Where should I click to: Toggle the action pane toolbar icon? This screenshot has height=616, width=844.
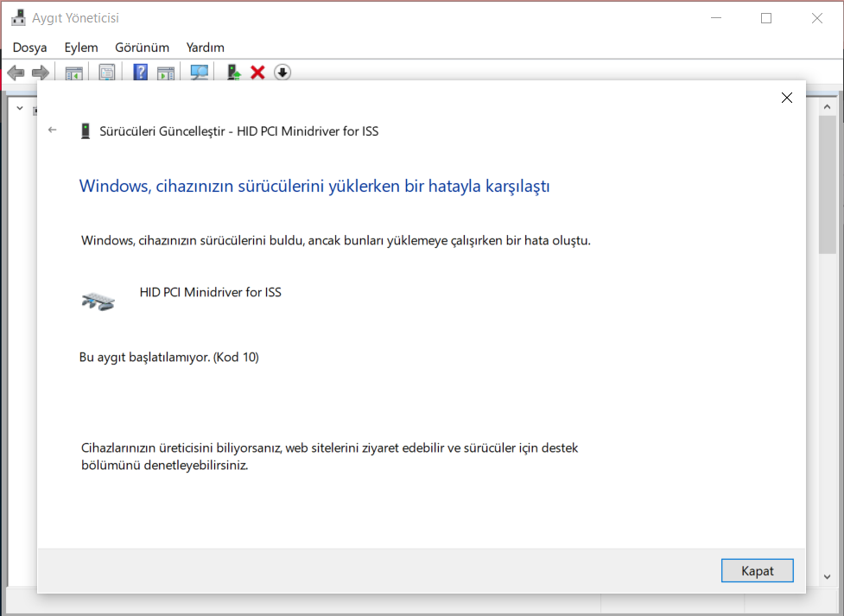coord(166,73)
